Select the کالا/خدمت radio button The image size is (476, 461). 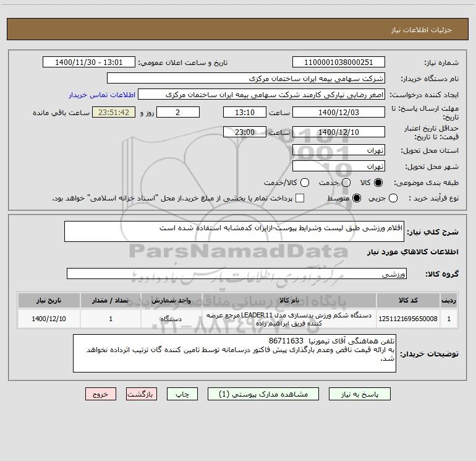(x=305, y=183)
